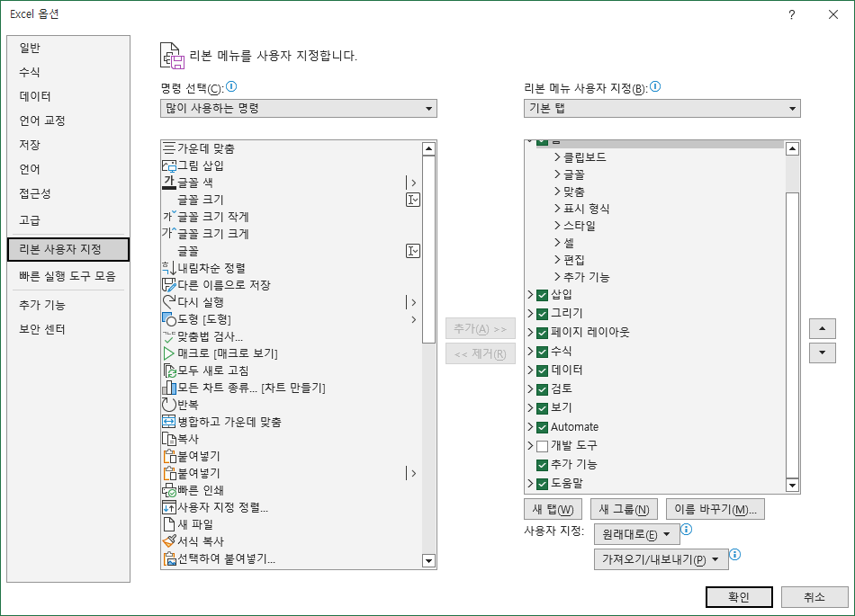
Task: Choose the 도형 shapes icon
Action: (x=169, y=319)
